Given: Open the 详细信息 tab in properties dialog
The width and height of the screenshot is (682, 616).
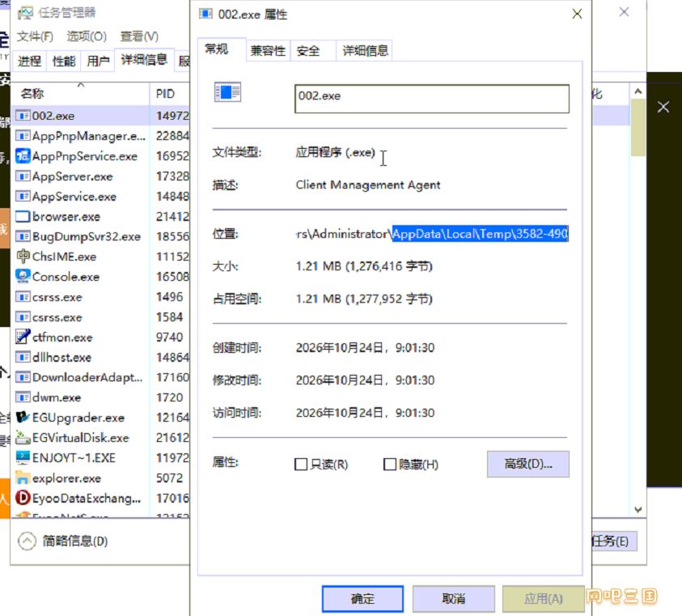Looking at the screenshot, I should [x=365, y=51].
